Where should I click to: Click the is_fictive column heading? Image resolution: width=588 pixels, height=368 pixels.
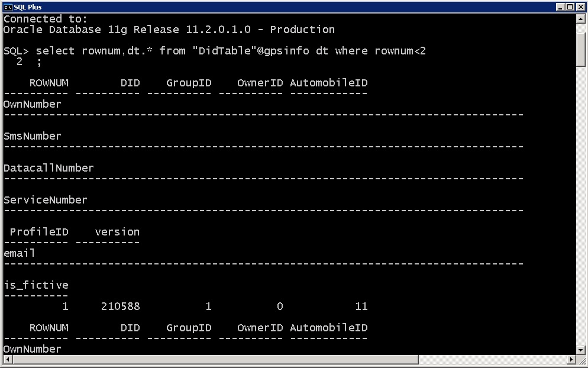point(36,285)
